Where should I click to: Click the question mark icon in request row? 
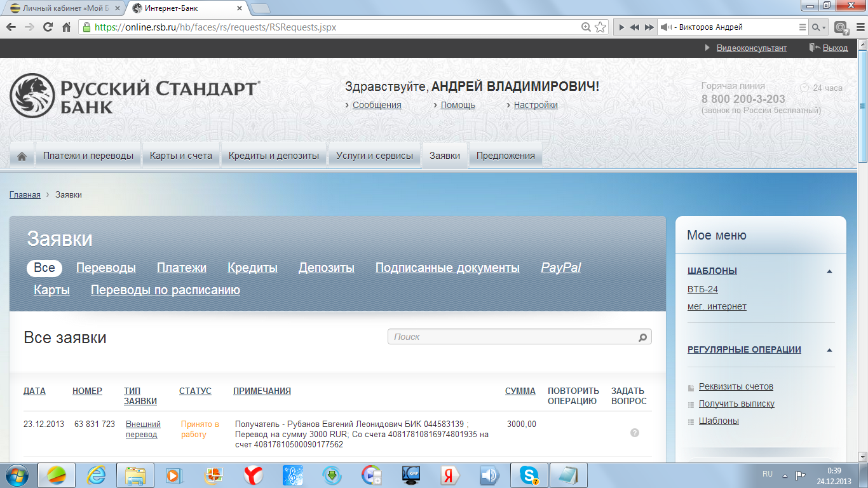coord(634,433)
